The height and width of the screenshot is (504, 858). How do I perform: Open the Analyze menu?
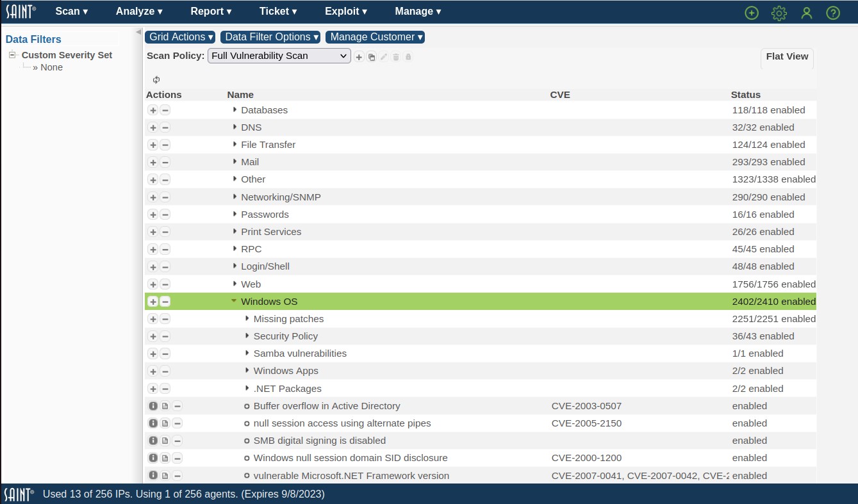(x=139, y=12)
